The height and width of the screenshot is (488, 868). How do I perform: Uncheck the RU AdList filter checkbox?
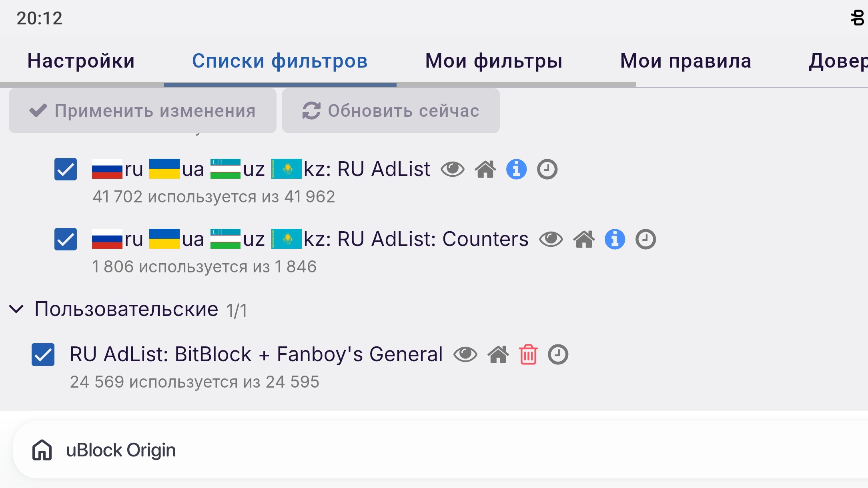[66, 169]
